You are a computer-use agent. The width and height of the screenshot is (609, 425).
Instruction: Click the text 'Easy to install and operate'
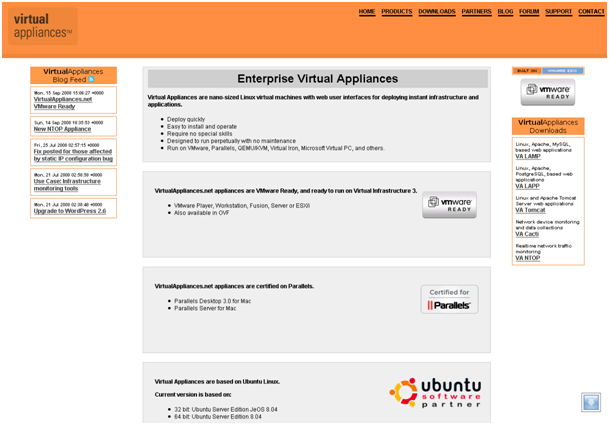click(202, 127)
